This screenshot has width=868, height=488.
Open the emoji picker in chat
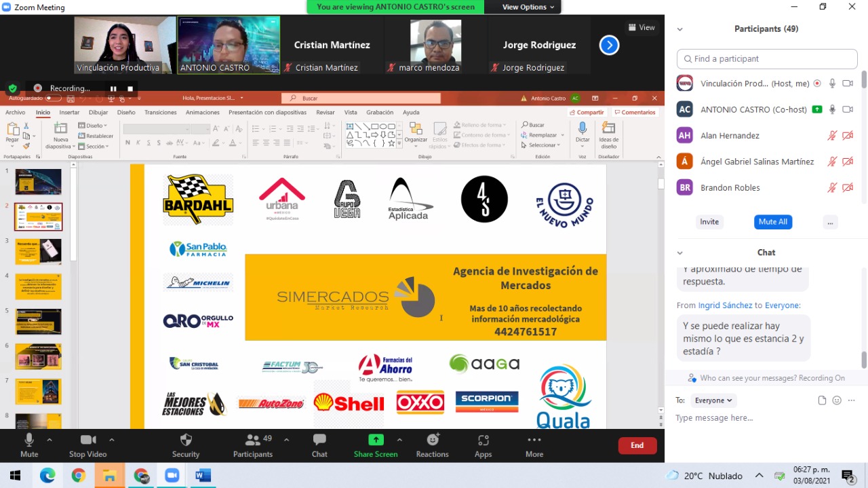pos(837,400)
